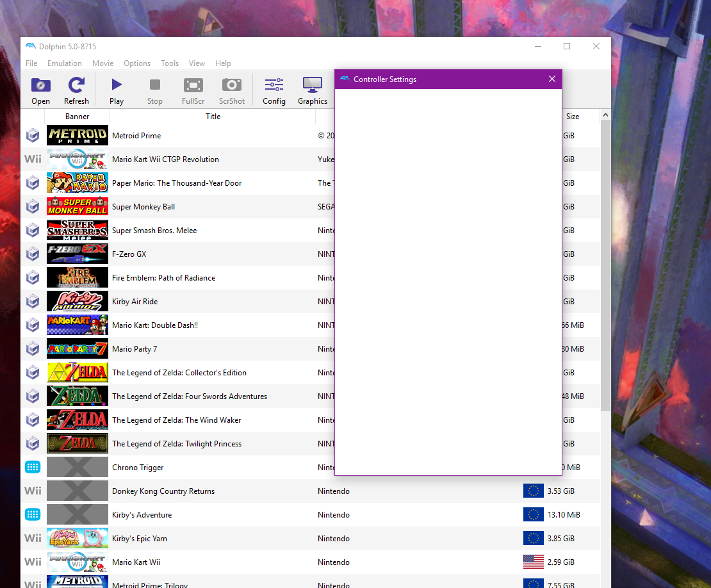Image resolution: width=711 pixels, height=588 pixels.
Task: Maximize the Dolphin window
Action: (x=567, y=46)
